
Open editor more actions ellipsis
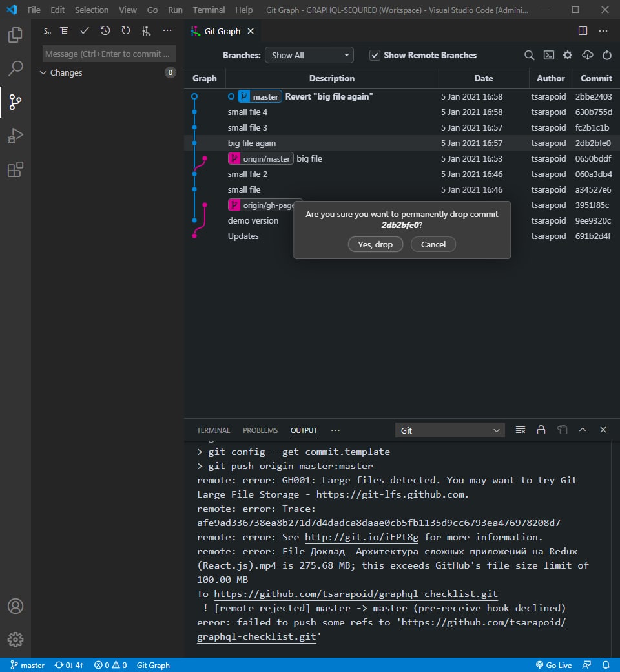603,31
